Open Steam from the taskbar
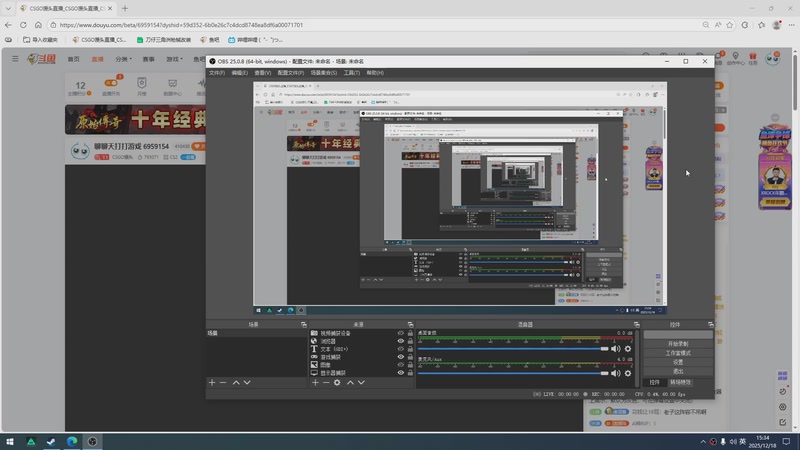This screenshot has height=450, width=800. 51,441
